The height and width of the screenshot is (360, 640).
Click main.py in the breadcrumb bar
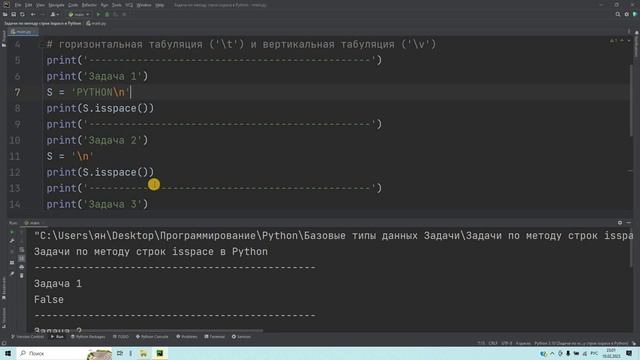click(x=96, y=23)
